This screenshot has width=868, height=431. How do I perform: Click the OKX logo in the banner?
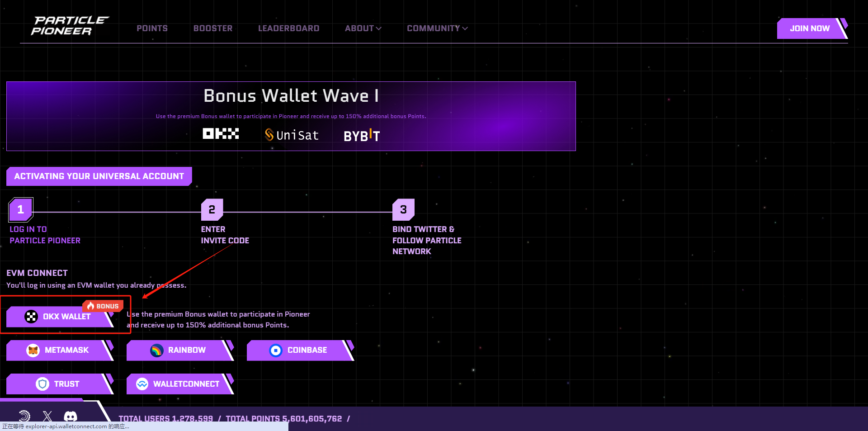click(221, 134)
